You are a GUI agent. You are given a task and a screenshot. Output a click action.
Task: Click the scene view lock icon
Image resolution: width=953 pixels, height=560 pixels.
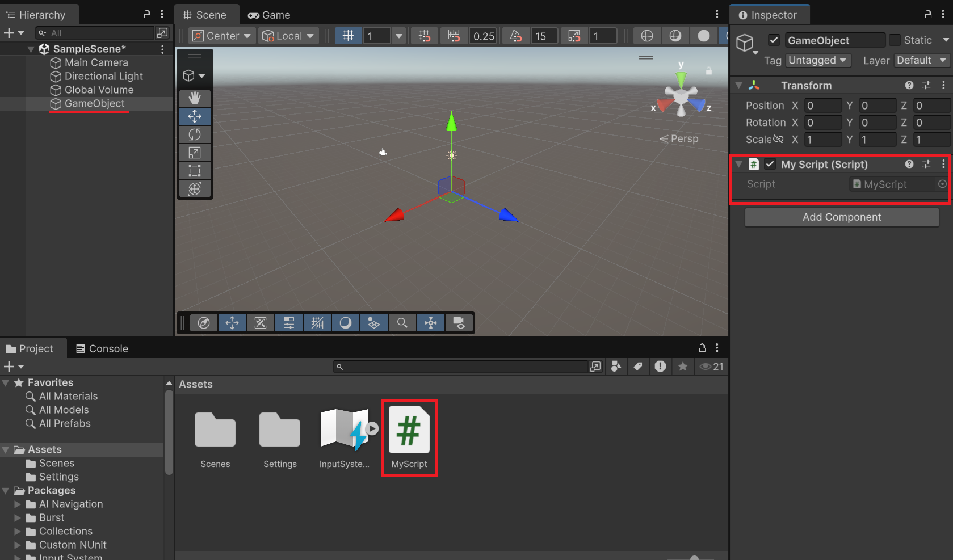709,71
